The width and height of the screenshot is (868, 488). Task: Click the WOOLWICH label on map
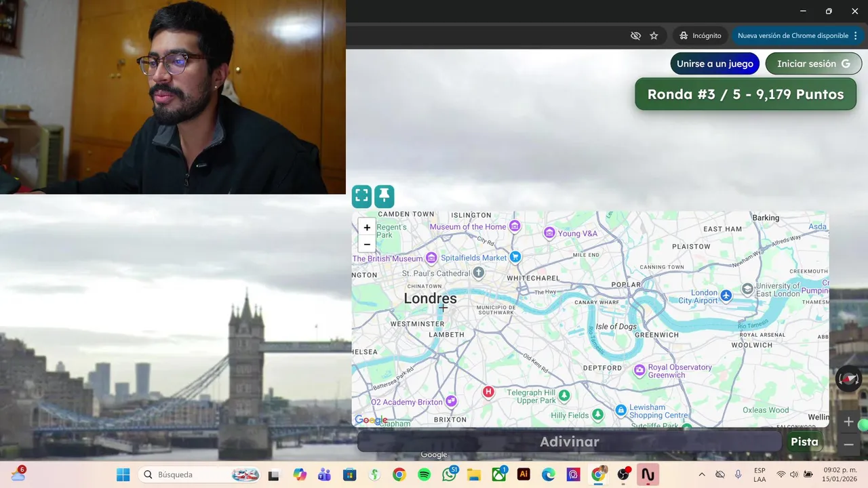[752, 345]
